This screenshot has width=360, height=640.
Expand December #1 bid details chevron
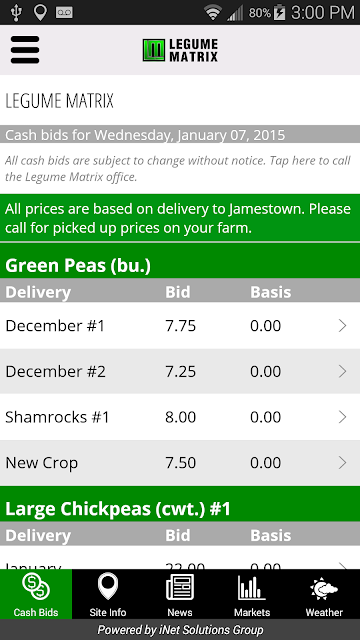coord(342,326)
